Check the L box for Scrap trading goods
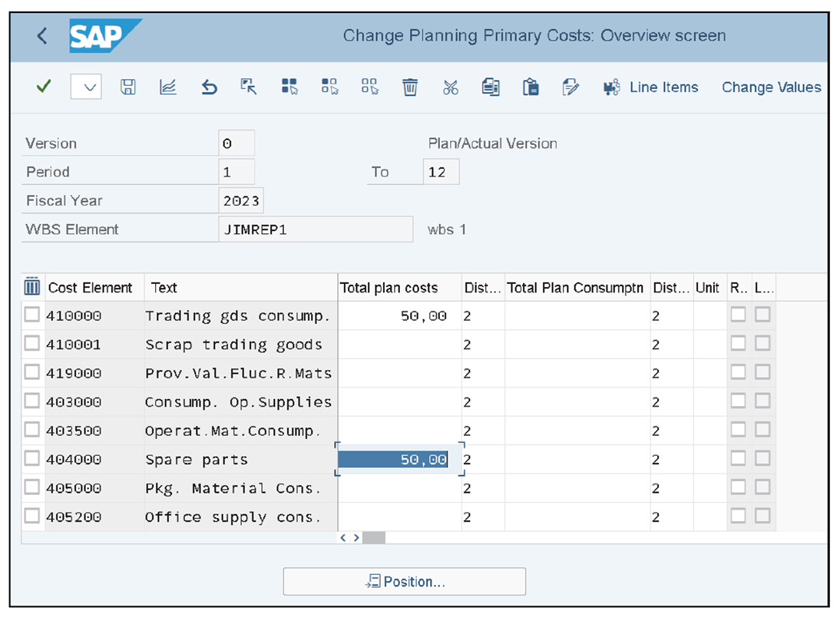This screenshot has height=617, width=840. pyautogui.click(x=762, y=343)
